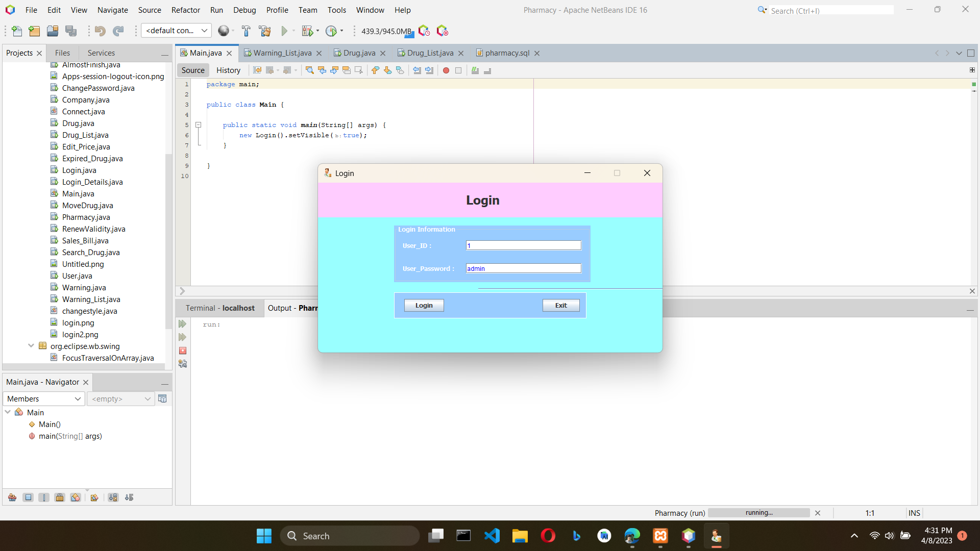This screenshot has width=980, height=551.
Task: Open the project configuration dropdown
Action: (176, 31)
